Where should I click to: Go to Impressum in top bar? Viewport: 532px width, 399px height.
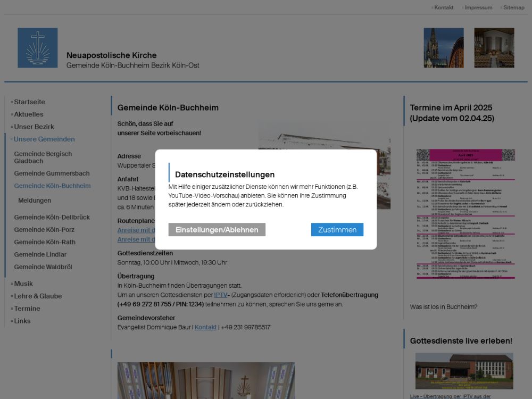point(478,7)
